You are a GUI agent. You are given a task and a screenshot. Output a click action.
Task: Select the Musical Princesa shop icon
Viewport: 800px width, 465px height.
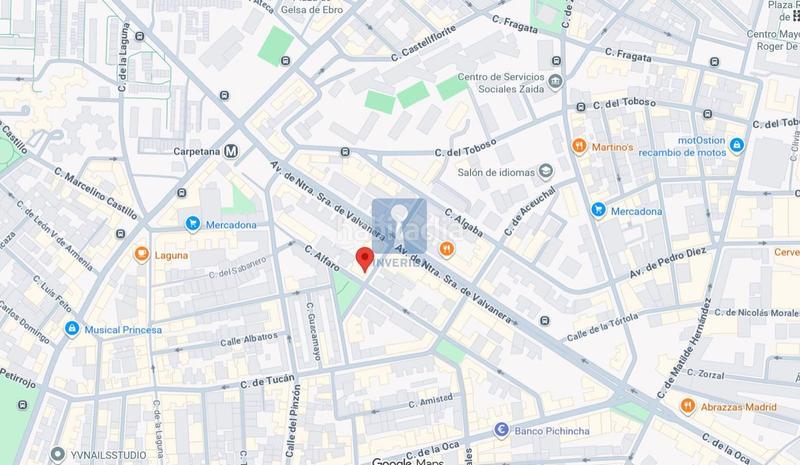pyautogui.click(x=72, y=329)
